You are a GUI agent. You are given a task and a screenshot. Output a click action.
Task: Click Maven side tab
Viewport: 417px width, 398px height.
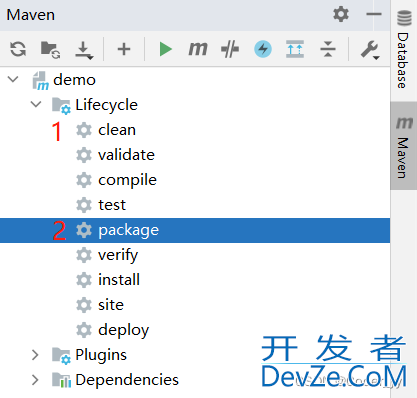(404, 146)
